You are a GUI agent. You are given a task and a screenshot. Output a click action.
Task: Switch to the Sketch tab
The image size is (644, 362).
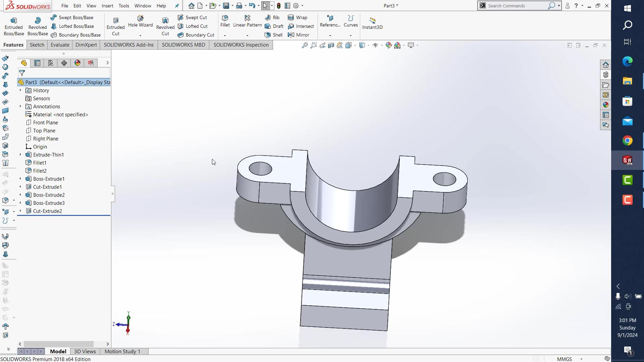tap(37, 45)
